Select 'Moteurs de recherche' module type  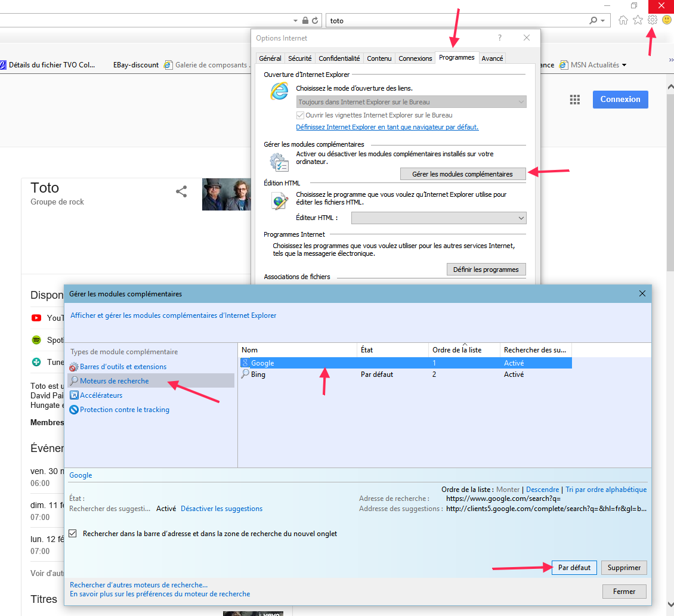tap(151, 381)
